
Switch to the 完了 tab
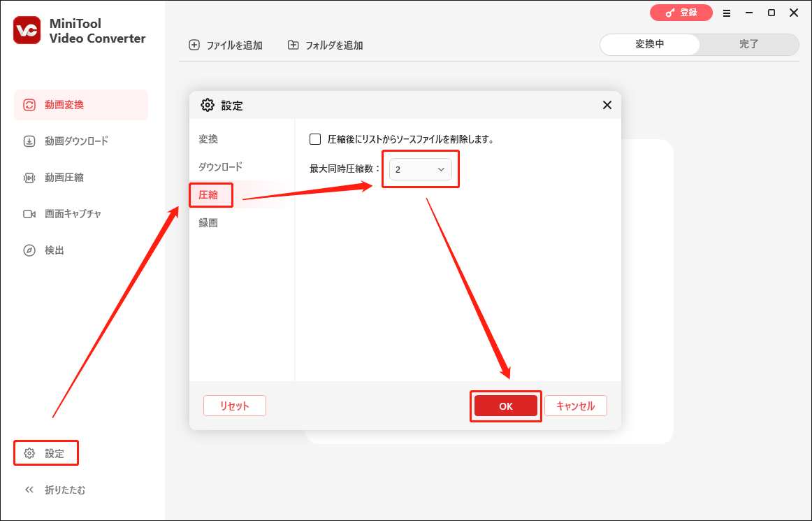pyautogui.click(x=749, y=45)
